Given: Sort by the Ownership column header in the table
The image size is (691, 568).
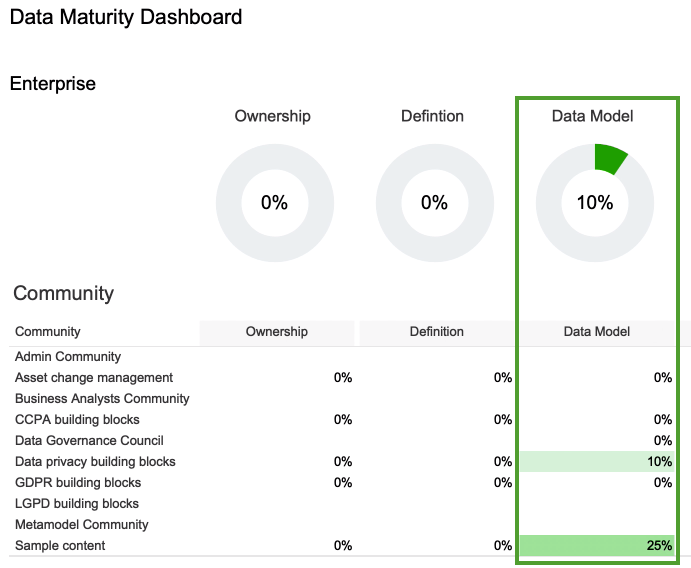Looking at the screenshot, I should tap(277, 332).
